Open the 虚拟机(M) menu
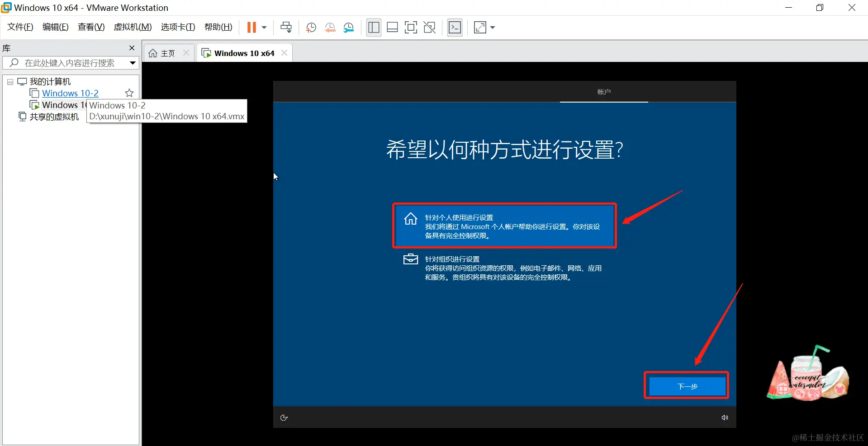 point(133,27)
